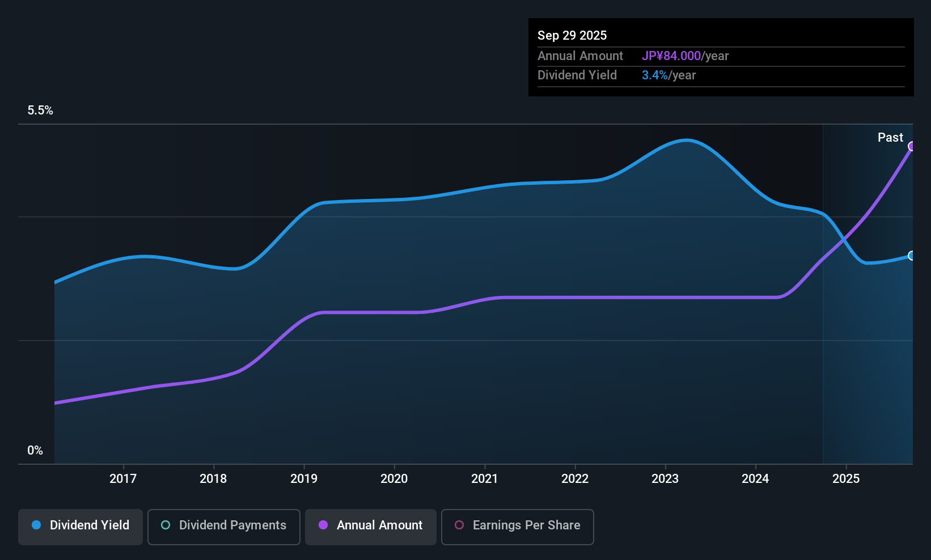Viewport: 931px width, 560px height.
Task: Click the purple Annual Amount legend dot
Action: coord(323,525)
